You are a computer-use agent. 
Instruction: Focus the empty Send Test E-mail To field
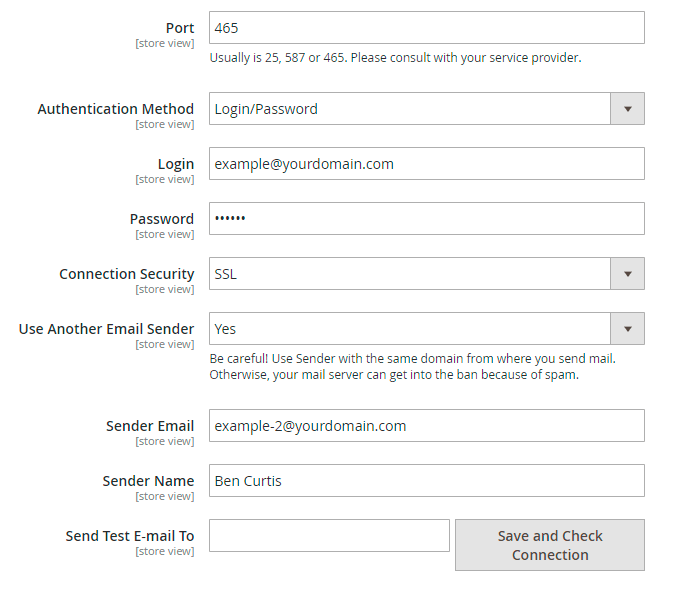point(329,536)
